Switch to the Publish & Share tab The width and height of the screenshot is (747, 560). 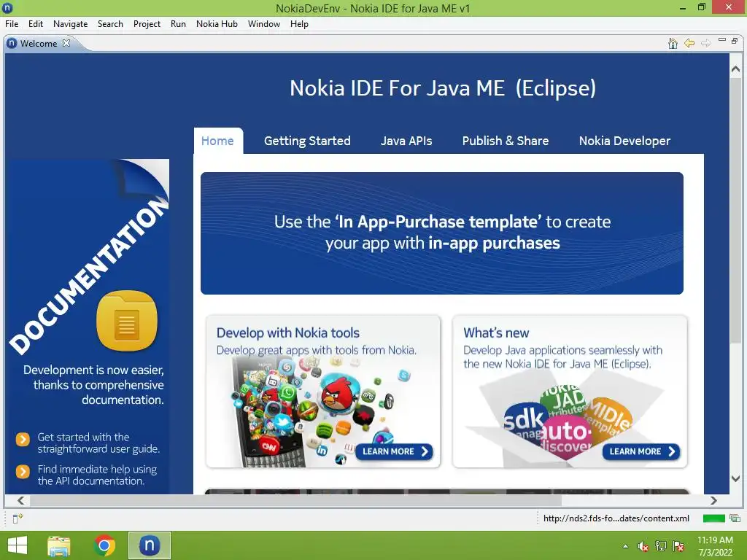[x=506, y=141]
